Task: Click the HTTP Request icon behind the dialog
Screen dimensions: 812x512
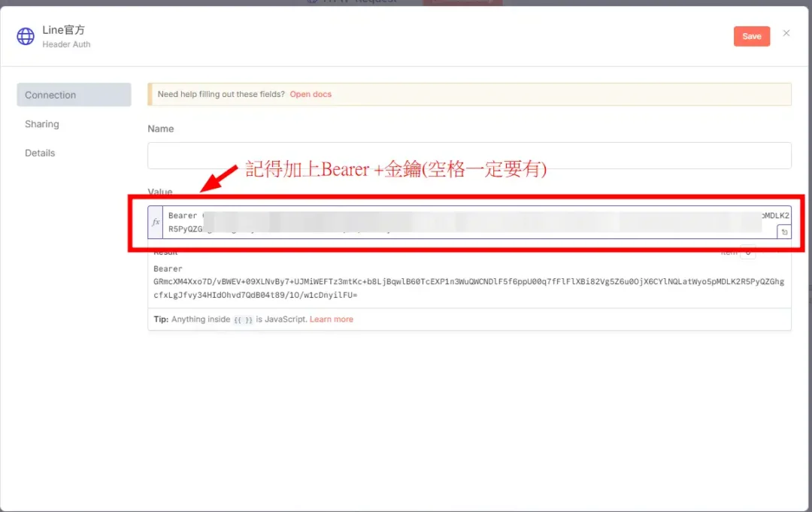Action: (x=312, y=2)
